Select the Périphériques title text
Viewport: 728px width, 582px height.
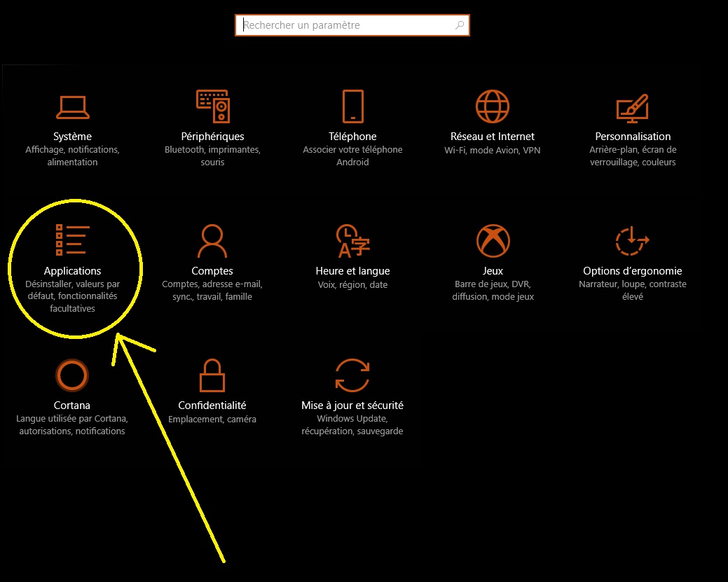tap(212, 137)
